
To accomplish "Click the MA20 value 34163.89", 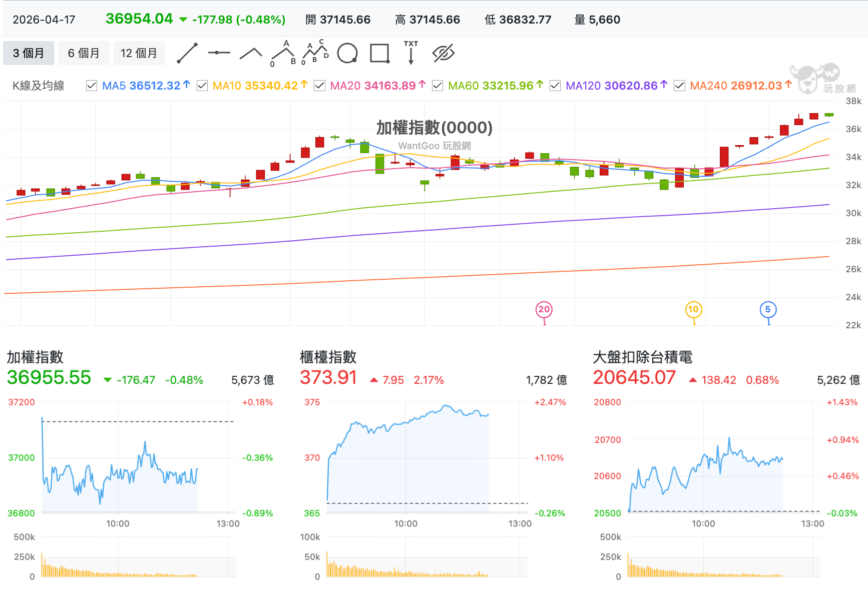I will tap(390, 86).
